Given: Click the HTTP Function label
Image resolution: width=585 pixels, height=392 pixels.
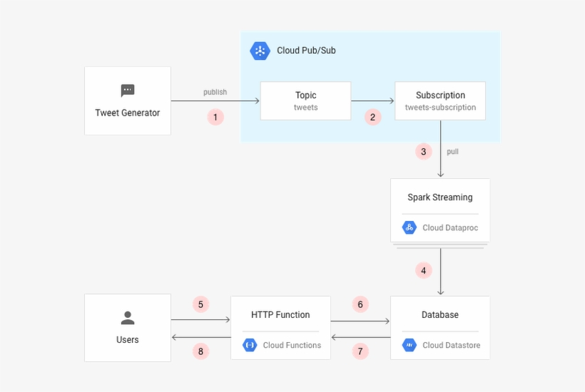Looking at the screenshot, I should (x=280, y=315).
